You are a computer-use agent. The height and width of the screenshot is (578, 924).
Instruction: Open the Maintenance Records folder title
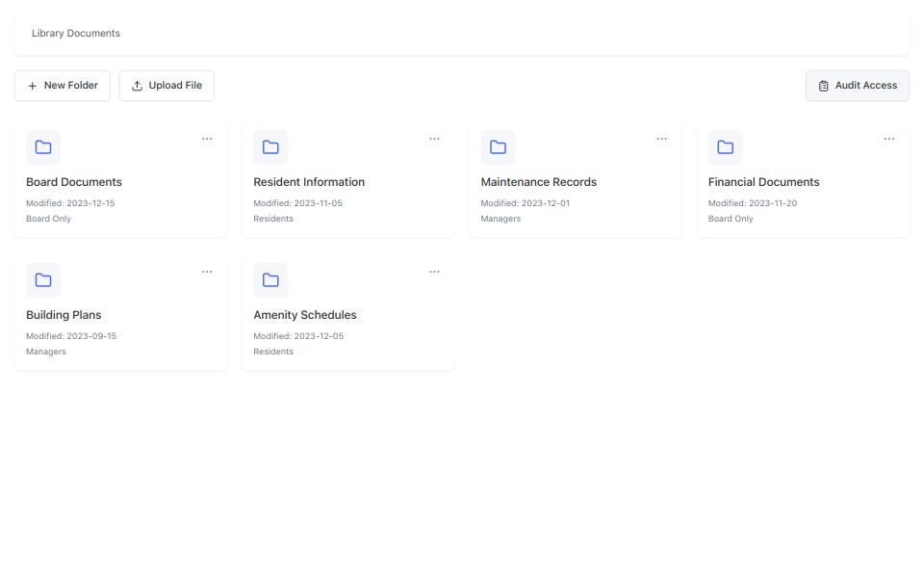(x=538, y=182)
